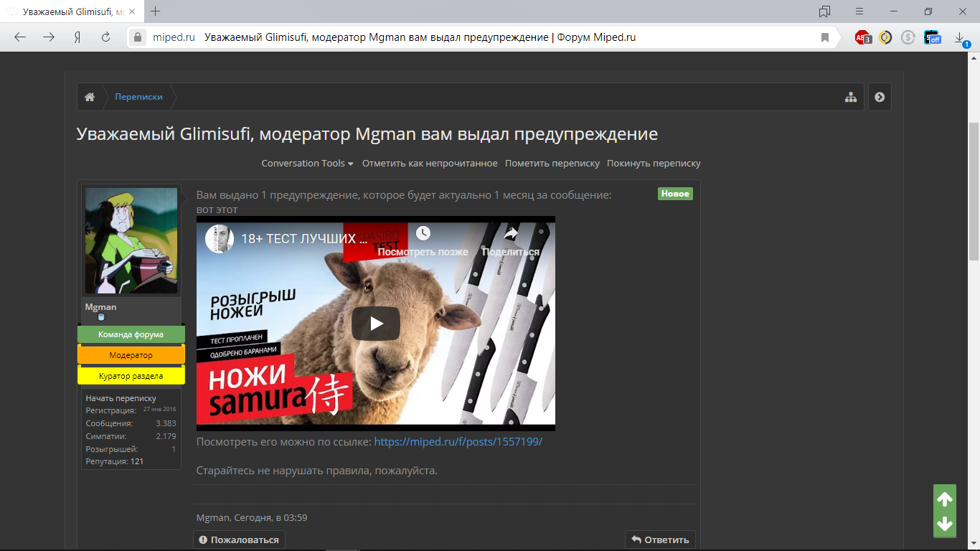980x551 pixels.
Task: Click Покинуть переписку
Action: (654, 164)
